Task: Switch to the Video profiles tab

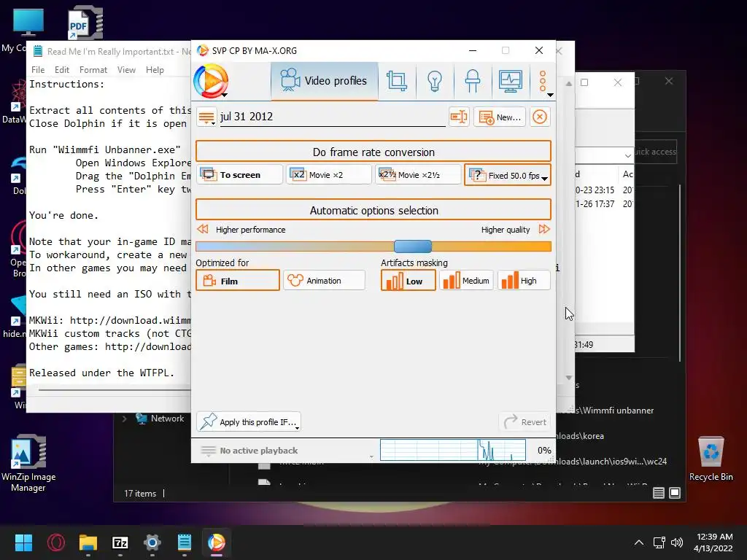Action: [325, 81]
